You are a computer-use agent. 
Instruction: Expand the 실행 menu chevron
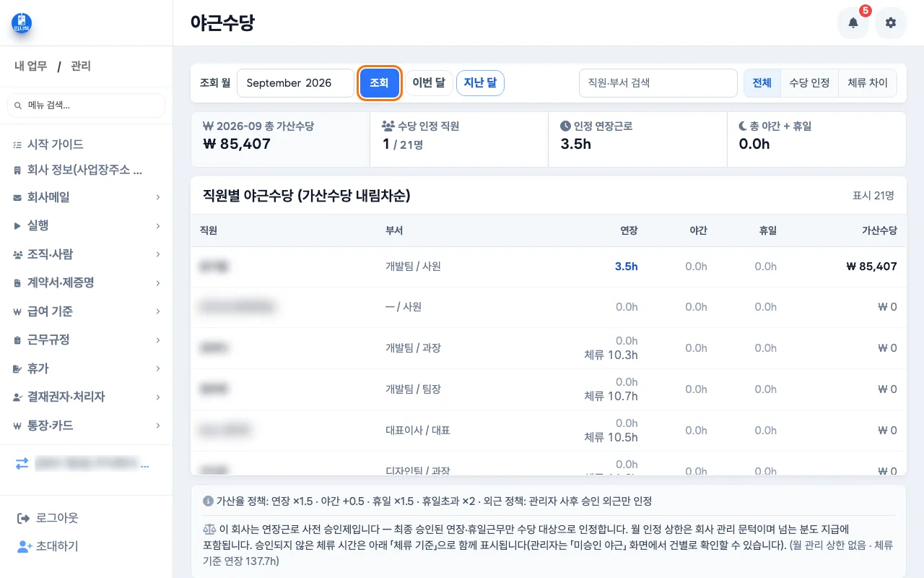tap(157, 225)
